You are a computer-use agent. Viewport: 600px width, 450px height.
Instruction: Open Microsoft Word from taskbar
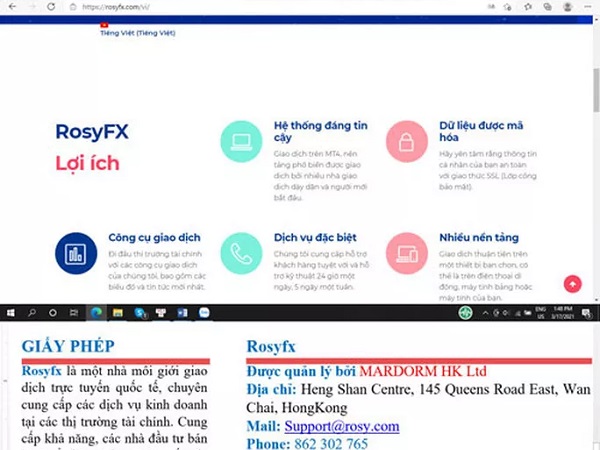[x=183, y=313]
